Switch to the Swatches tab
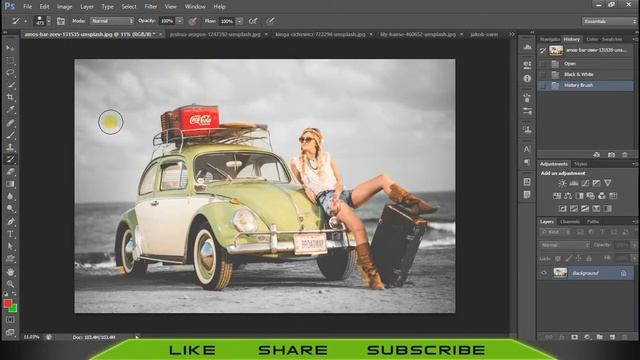640x360 pixels. (611, 39)
